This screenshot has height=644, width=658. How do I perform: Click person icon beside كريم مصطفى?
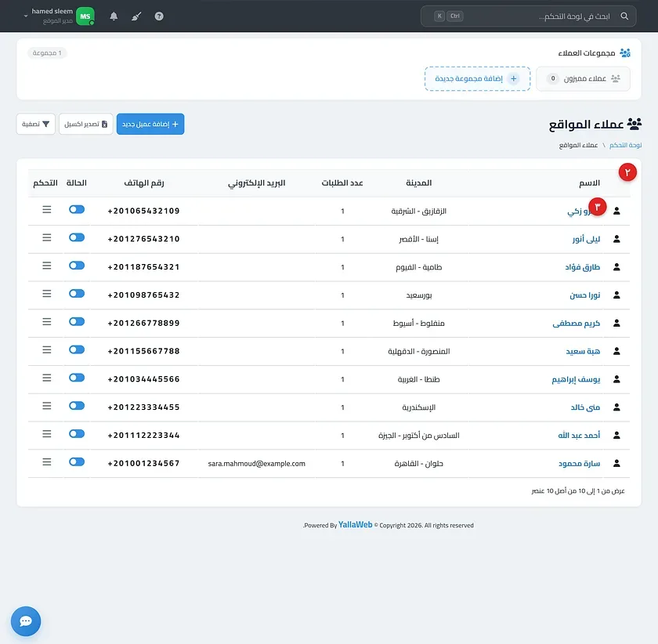click(x=616, y=324)
